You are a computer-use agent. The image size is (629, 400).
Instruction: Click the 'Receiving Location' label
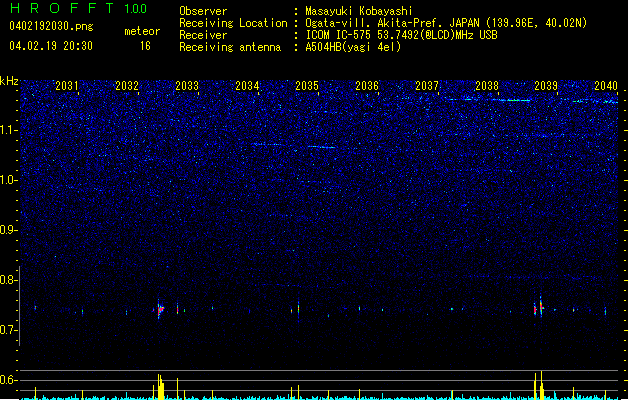pos(233,23)
